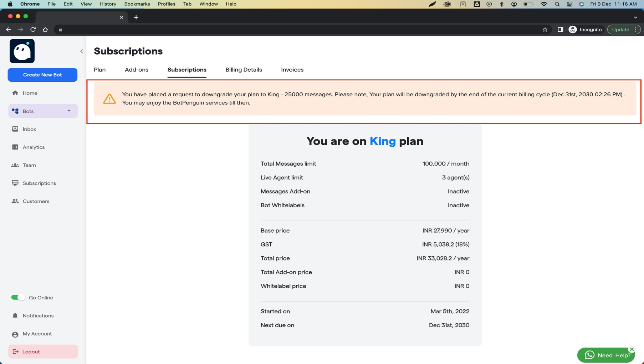Open the Apple menu
Screen dimensions: 644x364
click(10, 4)
